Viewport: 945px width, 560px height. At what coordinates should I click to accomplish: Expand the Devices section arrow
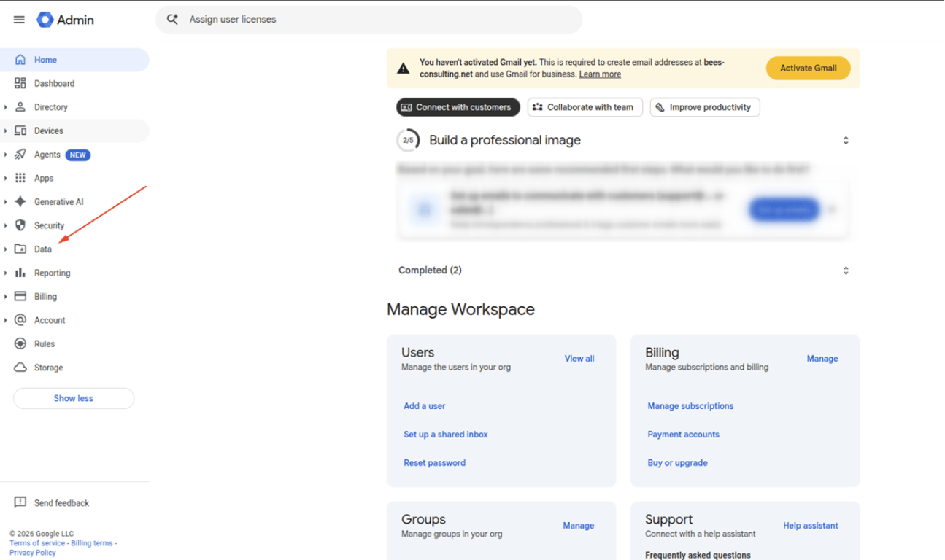coord(6,131)
